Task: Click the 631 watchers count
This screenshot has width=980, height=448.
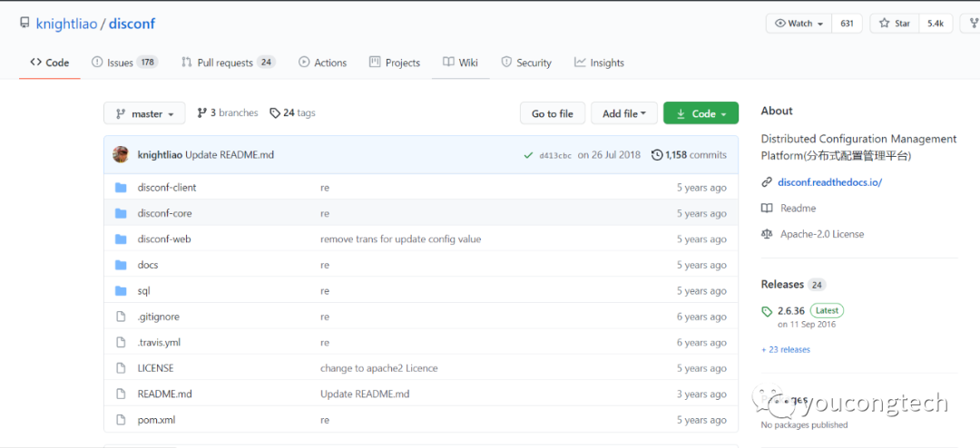Action: coord(847,24)
